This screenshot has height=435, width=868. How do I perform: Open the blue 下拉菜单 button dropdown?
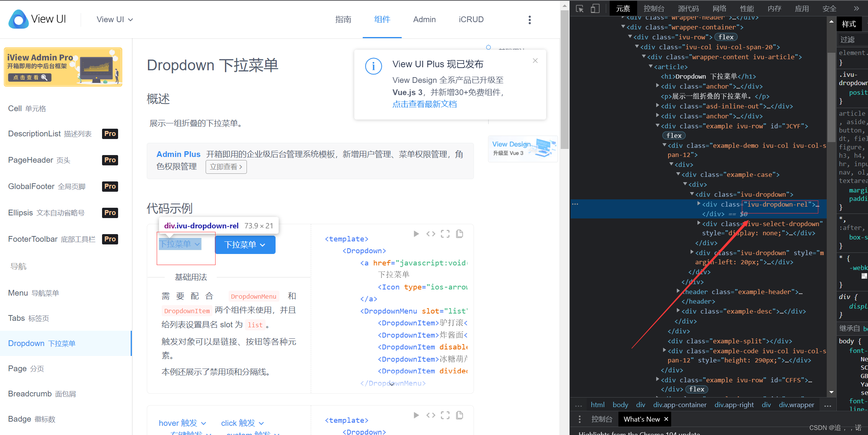click(x=245, y=244)
